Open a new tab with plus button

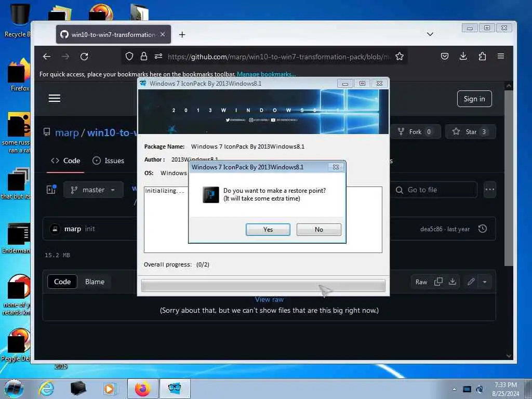point(182,35)
